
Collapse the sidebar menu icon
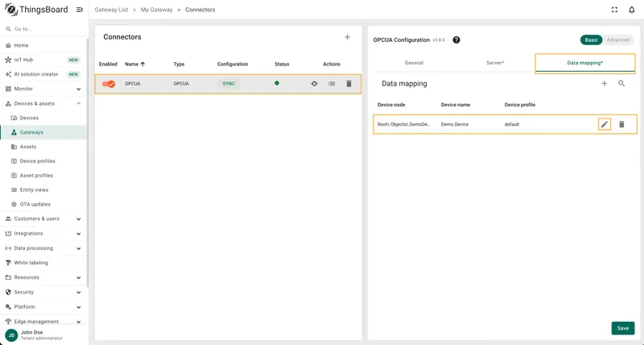click(x=80, y=10)
